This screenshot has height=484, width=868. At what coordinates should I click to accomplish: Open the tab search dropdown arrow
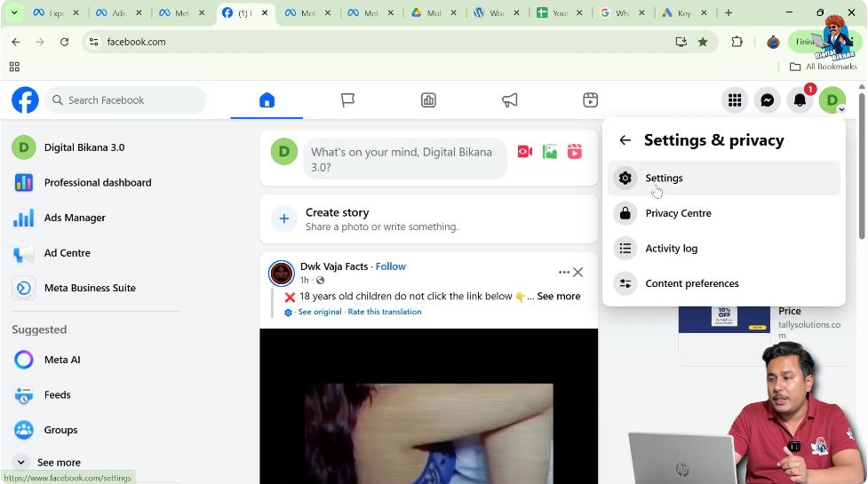(14, 12)
